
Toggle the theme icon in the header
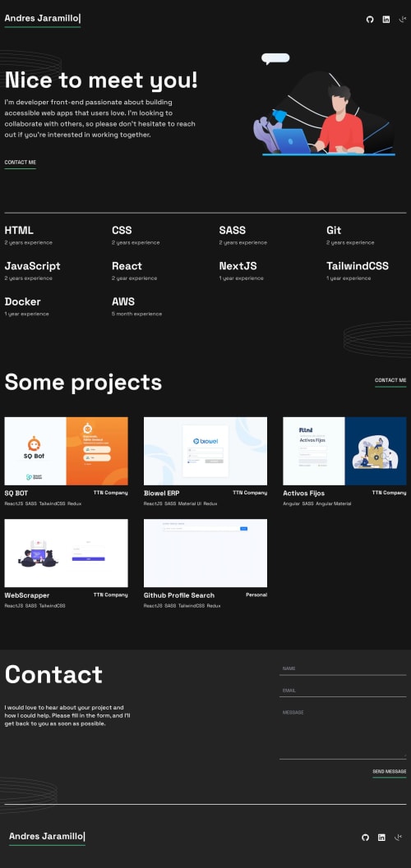(402, 20)
